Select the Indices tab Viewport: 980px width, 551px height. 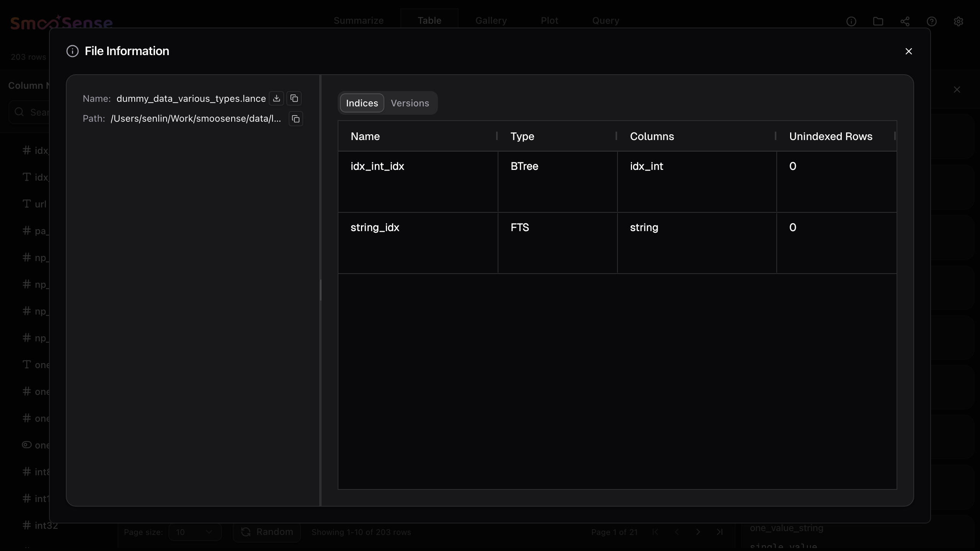pyautogui.click(x=362, y=103)
